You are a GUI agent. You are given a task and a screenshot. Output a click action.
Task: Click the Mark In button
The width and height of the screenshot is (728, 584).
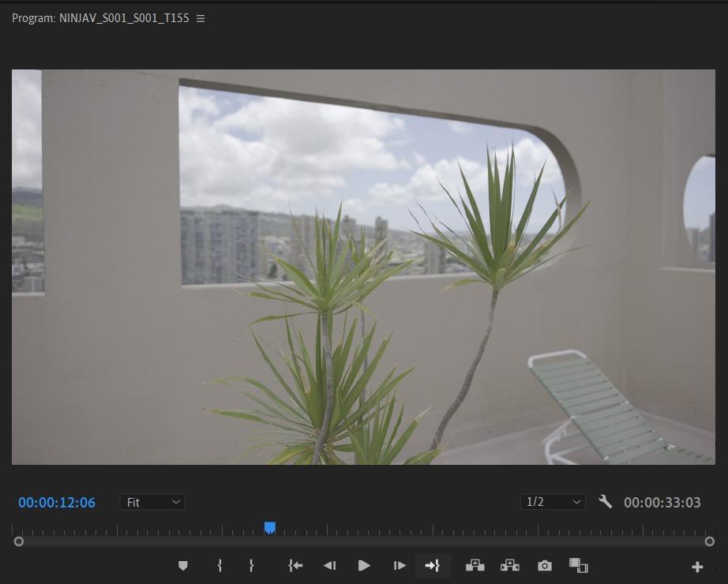coord(220,565)
